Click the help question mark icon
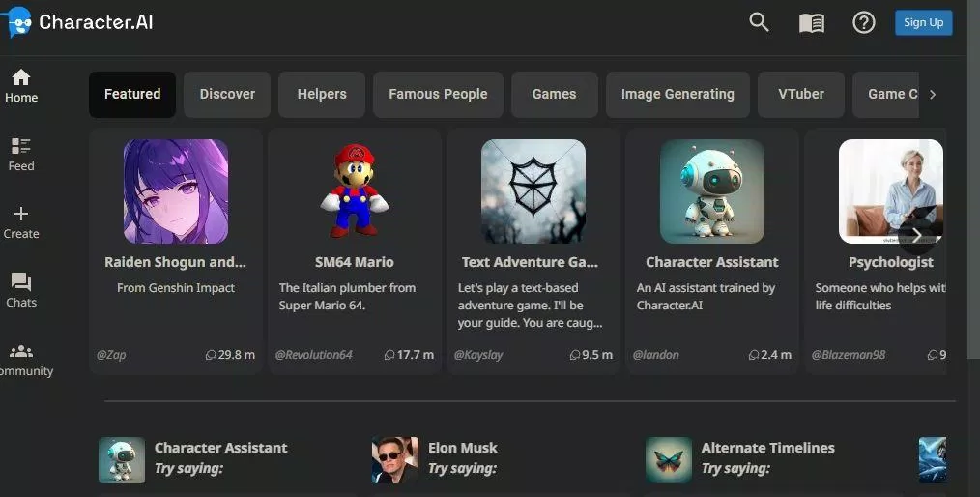Viewport: 980px width, 497px height. point(863,22)
